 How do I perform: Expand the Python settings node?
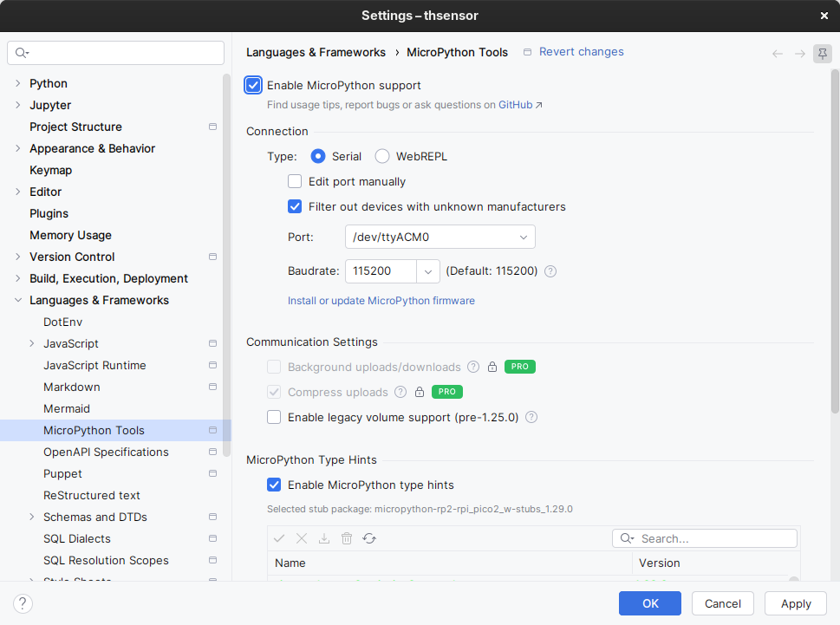tap(17, 83)
